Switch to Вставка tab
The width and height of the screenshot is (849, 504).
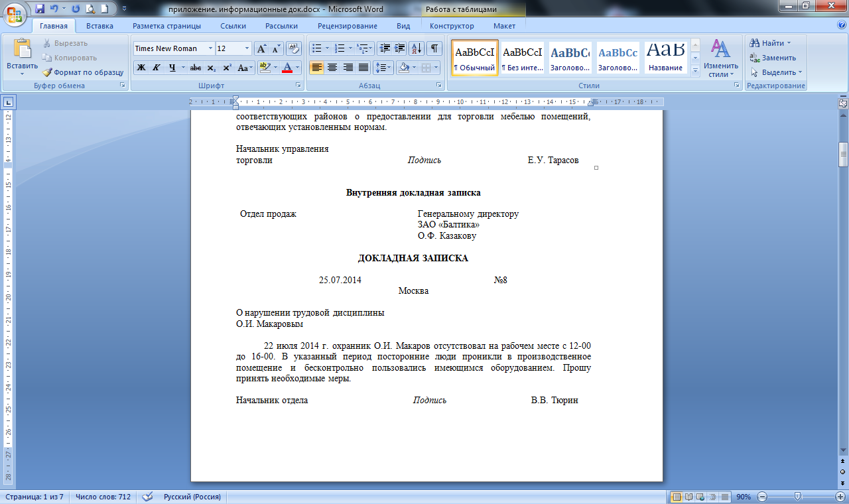99,26
